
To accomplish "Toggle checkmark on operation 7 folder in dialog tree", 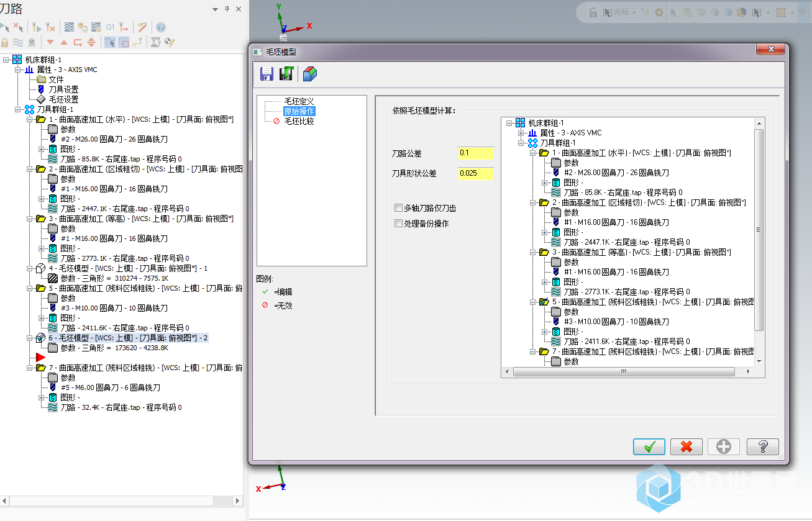I will (x=544, y=351).
